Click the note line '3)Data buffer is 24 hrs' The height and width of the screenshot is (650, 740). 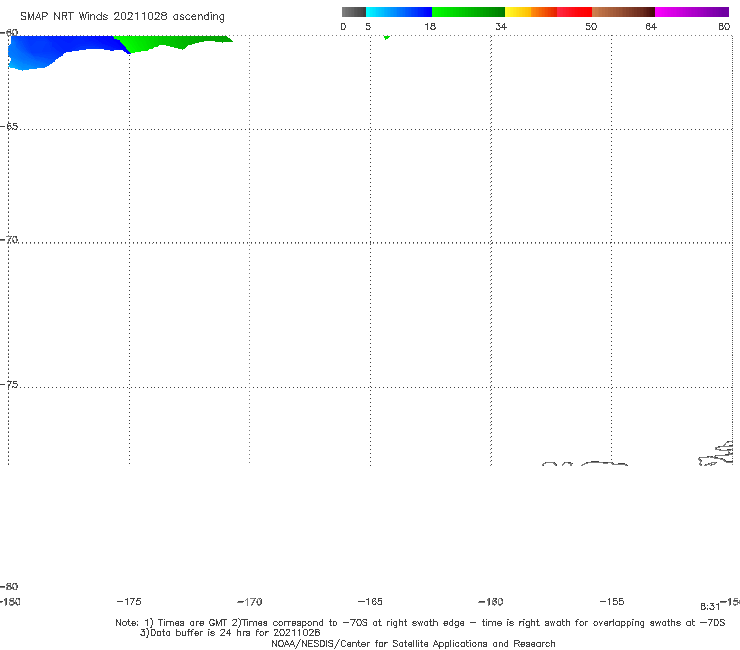(230, 633)
